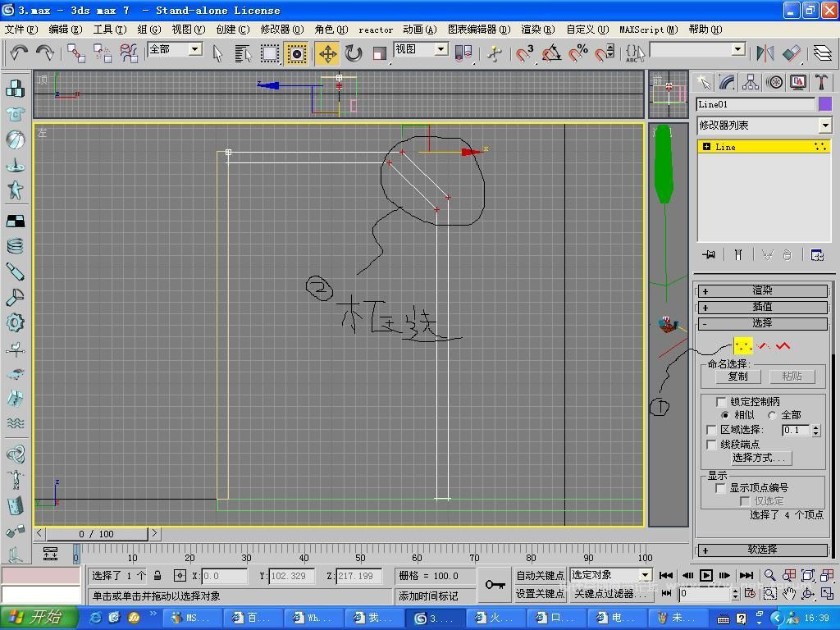
Task: Enable 显示顶点编号 checkbox
Action: 720,487
